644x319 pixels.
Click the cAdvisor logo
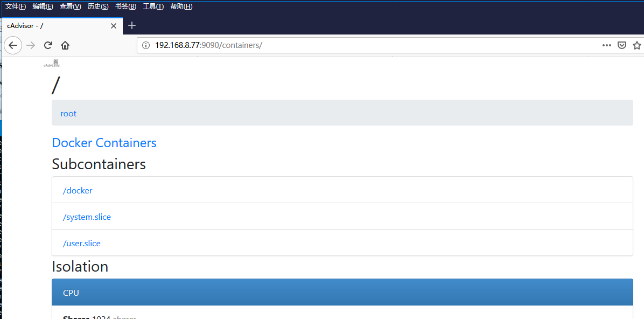pyautogui.click(x=52, y=63)
